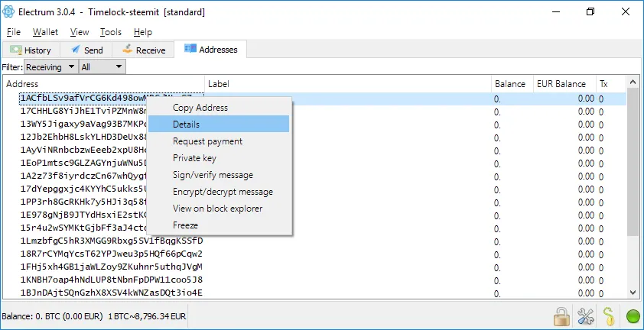Click the Addresses tab icon

(x=190, y=49)
